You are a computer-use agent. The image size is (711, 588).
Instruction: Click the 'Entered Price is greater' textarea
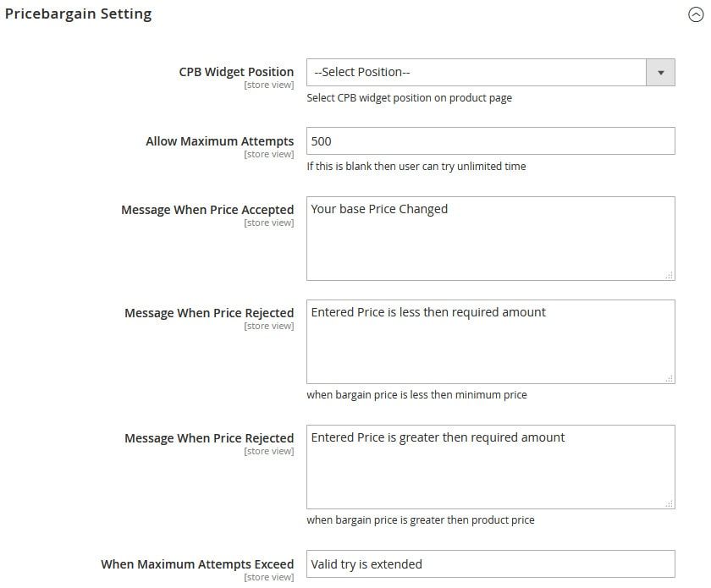(490, 467)
